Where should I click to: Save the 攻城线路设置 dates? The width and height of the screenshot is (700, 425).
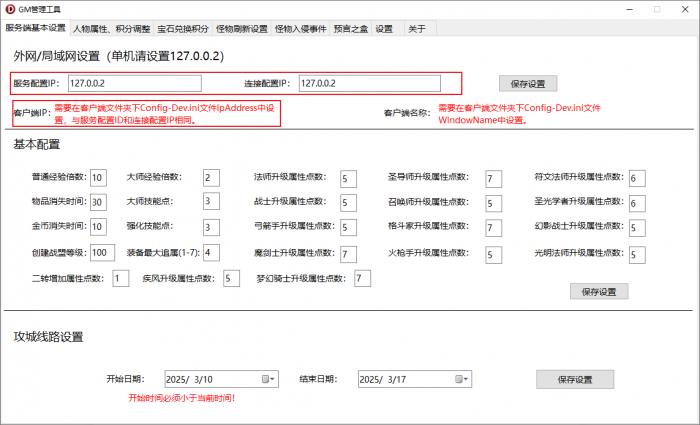[575, 379]
